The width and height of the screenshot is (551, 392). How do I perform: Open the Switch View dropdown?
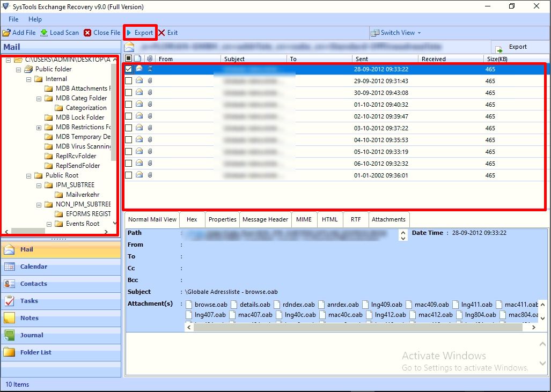point(396,33)
